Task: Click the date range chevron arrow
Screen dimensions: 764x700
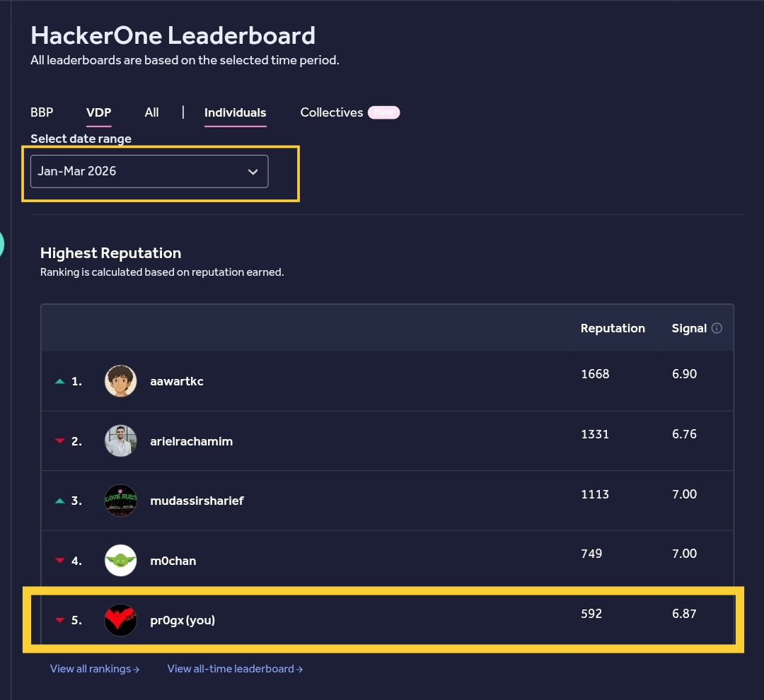Action: (x=253, y=172)
